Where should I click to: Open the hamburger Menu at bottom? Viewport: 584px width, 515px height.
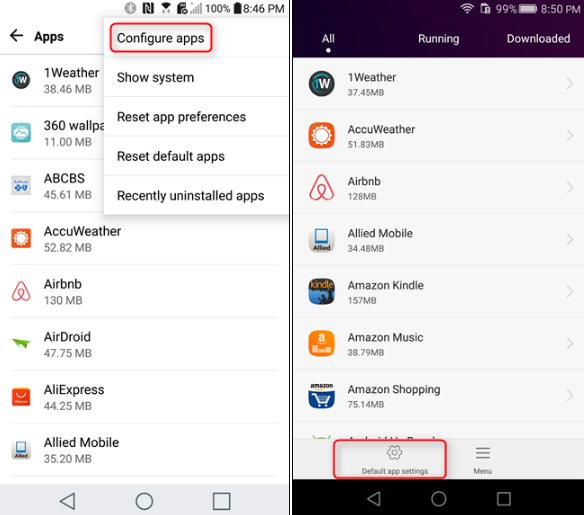click(483, 453)
